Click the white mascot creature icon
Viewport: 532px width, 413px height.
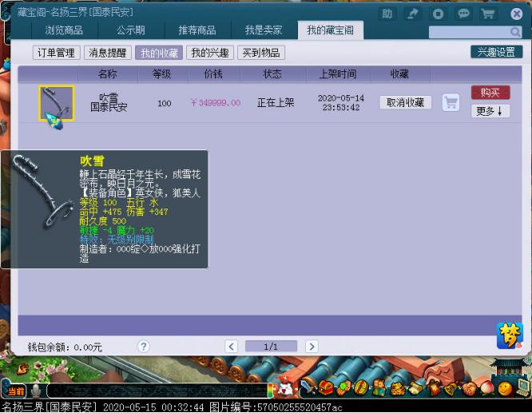click(286, 390)
